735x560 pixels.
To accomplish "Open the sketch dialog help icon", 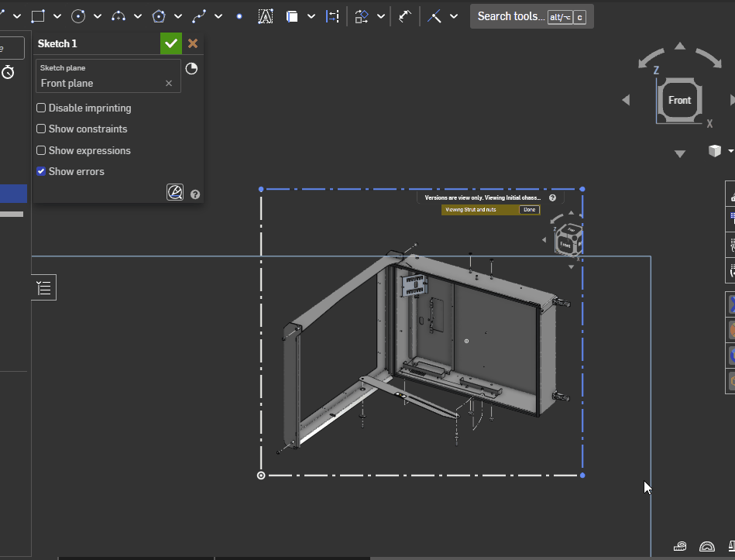I will tap(195, 194).
